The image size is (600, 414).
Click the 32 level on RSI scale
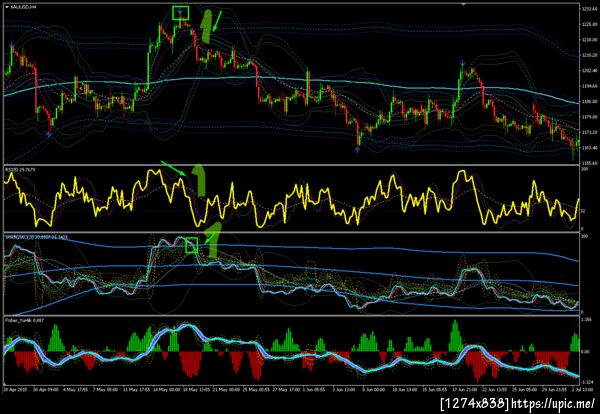click(x=583, y=211)
